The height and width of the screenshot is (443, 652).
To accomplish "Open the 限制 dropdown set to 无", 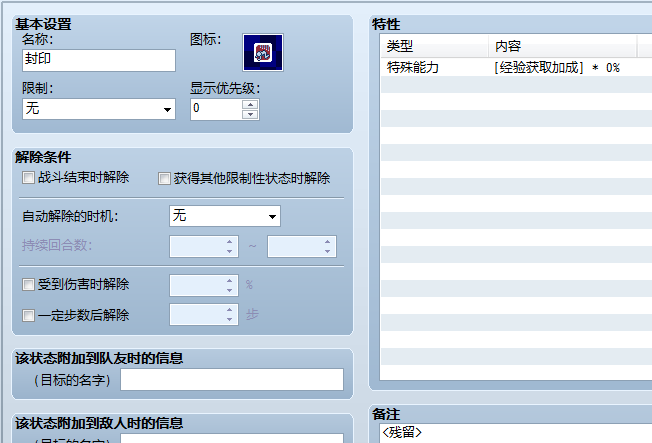I will click(99, 109).
